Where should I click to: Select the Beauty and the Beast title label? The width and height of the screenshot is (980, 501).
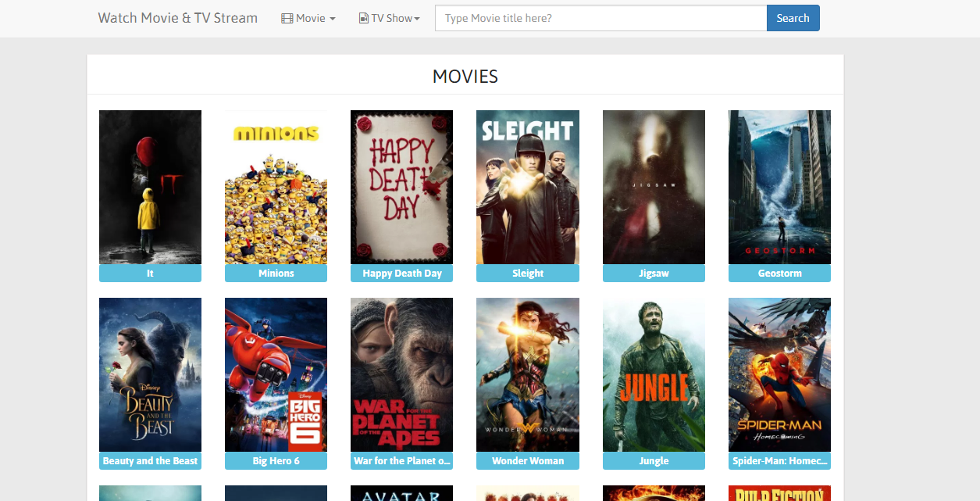(x=150, y=460)
